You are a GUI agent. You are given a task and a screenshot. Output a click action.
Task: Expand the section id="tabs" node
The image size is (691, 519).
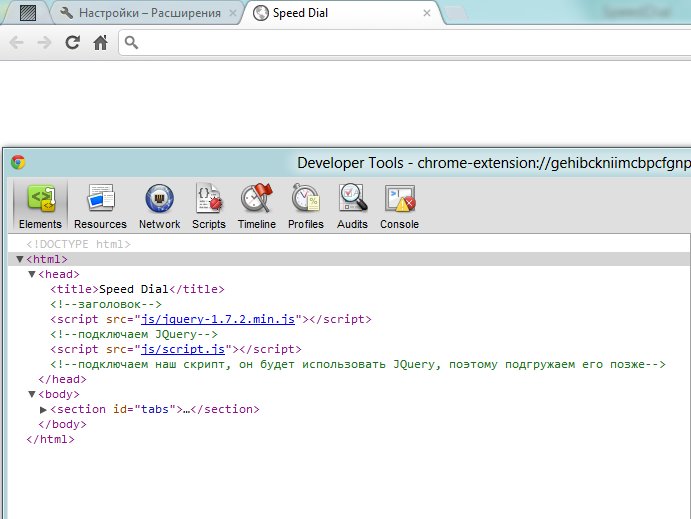point(43,409)
